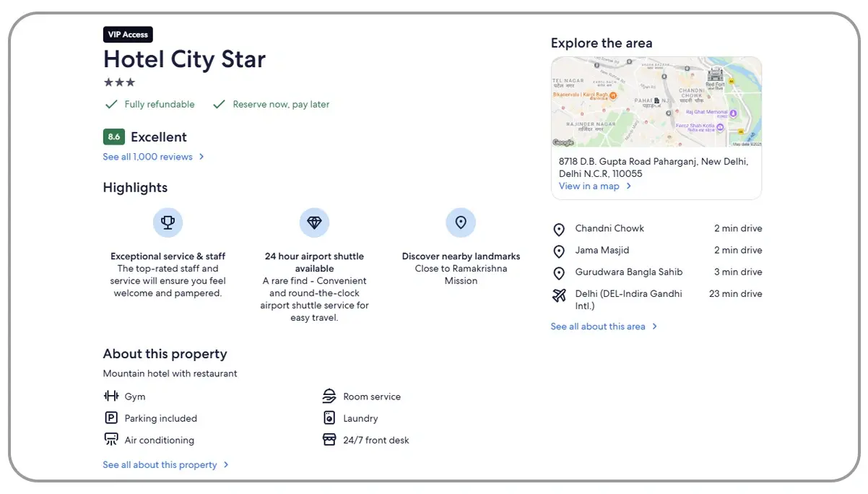This screenshot has height=494, width=868.
Task: Click the area map thumbnail
Action: pos(656,101)
